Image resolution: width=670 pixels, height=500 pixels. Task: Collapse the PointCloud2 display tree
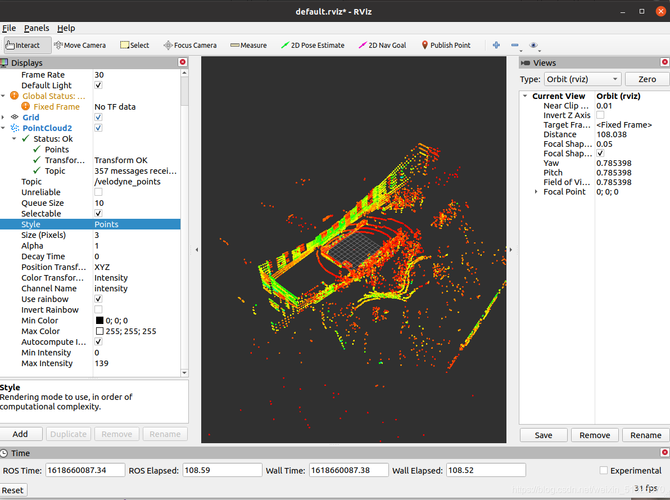[3, 128]
